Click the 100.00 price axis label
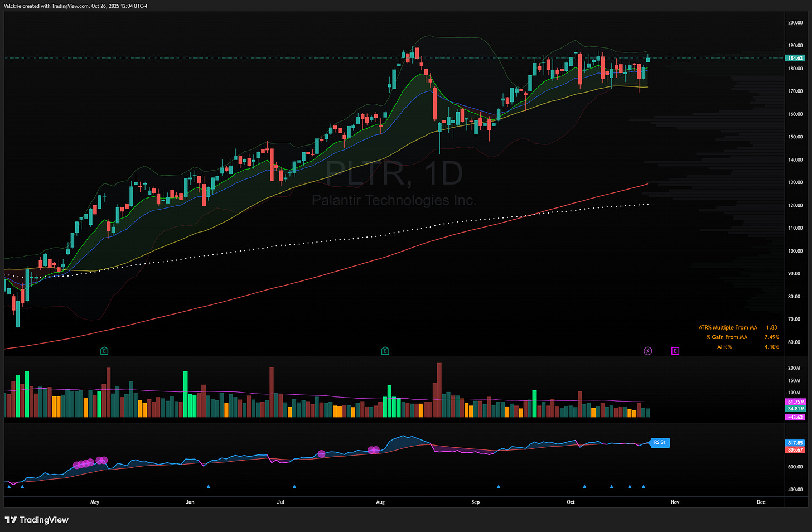The image size is (812, 532). coord(795,251)
